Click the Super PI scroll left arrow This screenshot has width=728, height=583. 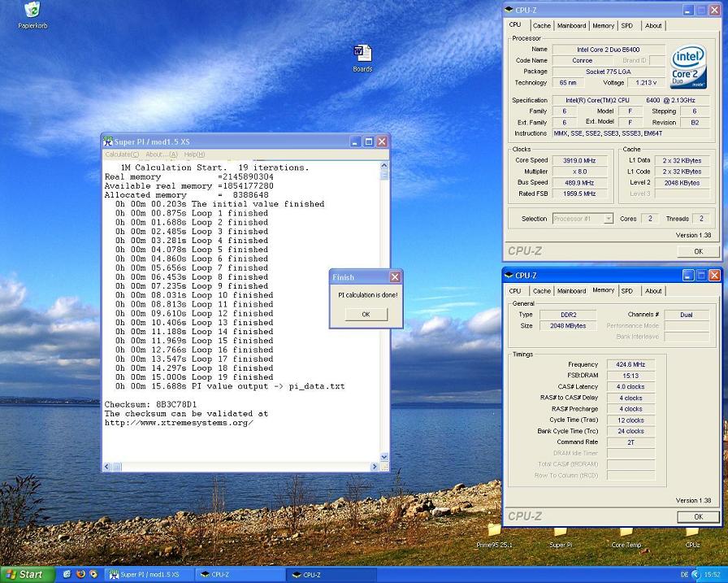106,467
